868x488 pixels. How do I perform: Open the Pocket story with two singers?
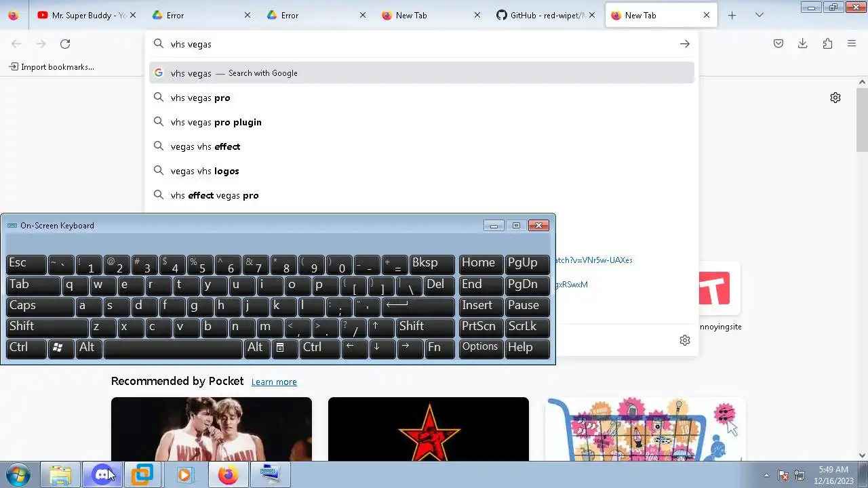point(212,429)
